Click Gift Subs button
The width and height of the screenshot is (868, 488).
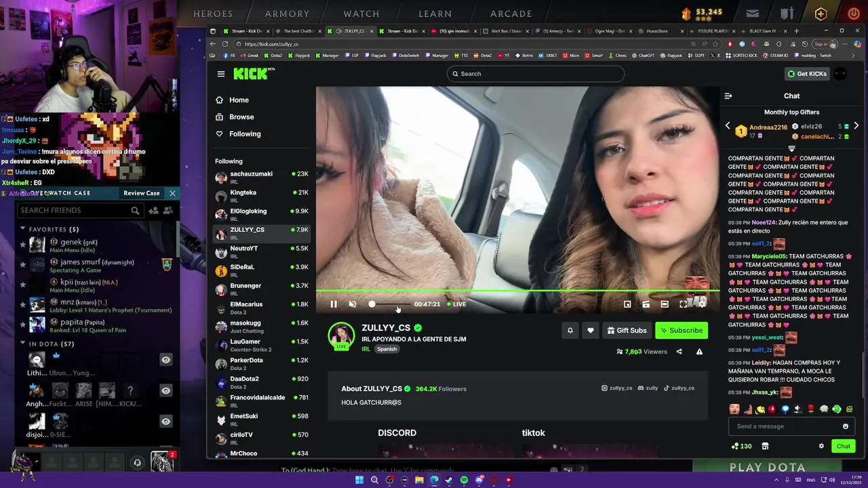[x=627, y=330]
